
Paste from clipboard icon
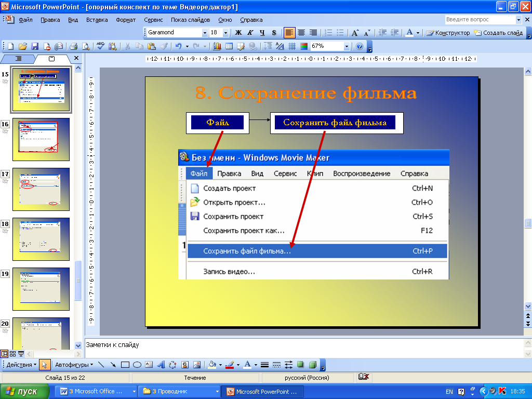[x=151, y=46]
